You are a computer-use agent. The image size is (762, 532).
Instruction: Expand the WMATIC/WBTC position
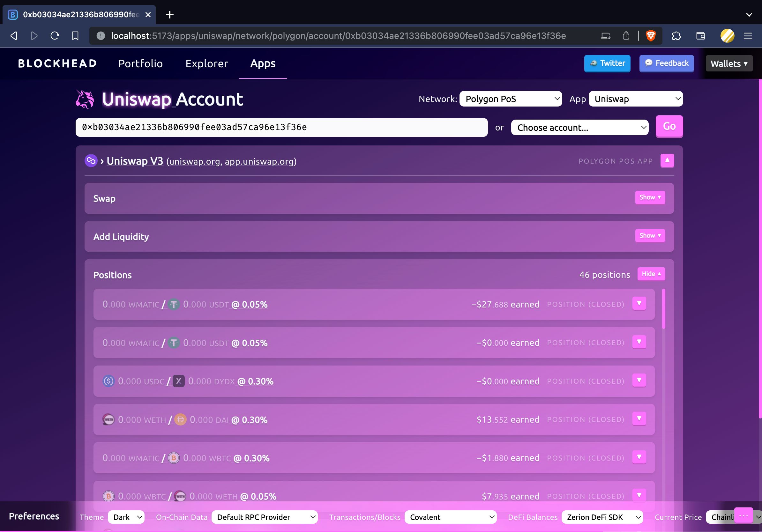coord(639,457)
